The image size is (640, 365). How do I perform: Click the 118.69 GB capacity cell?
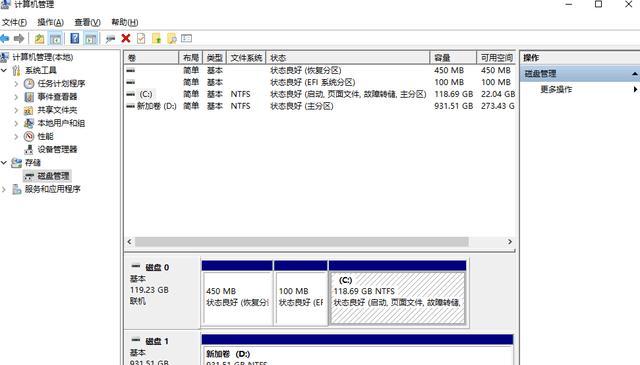coord(453,94)
